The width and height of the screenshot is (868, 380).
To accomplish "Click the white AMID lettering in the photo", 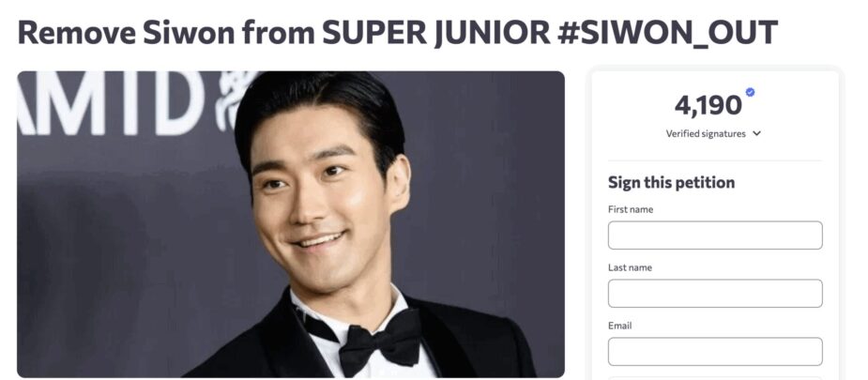I will pos(111,102).
